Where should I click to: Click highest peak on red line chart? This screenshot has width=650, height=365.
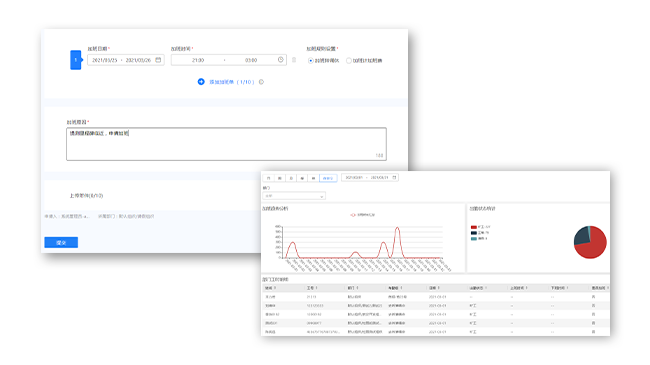(x=398, y=228)
